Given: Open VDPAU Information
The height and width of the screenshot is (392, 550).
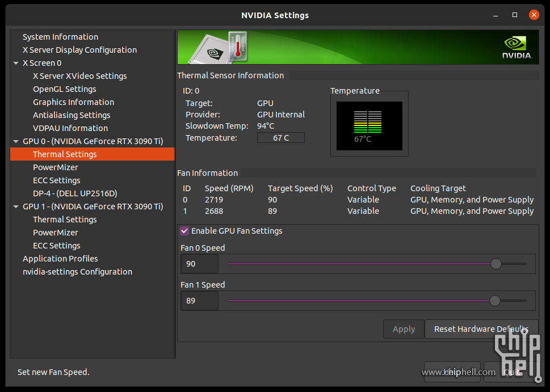Looking at the screenshot, I should pos(70,128).
